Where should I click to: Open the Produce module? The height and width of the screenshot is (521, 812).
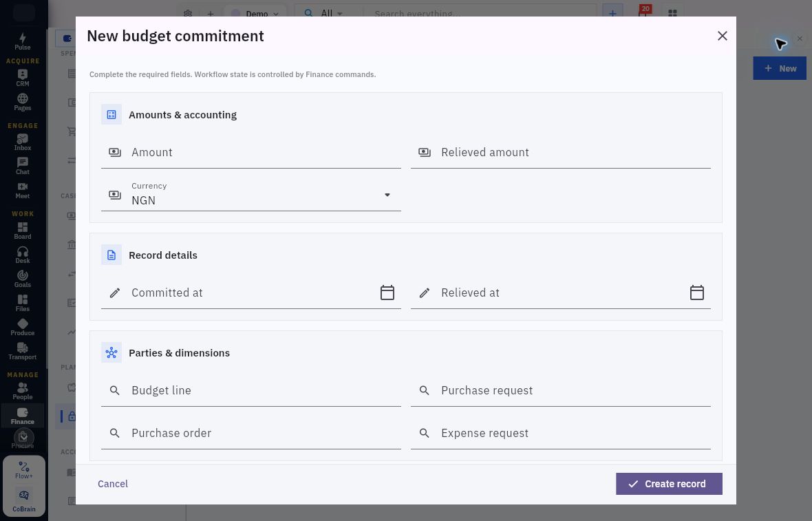coord(22,328)
